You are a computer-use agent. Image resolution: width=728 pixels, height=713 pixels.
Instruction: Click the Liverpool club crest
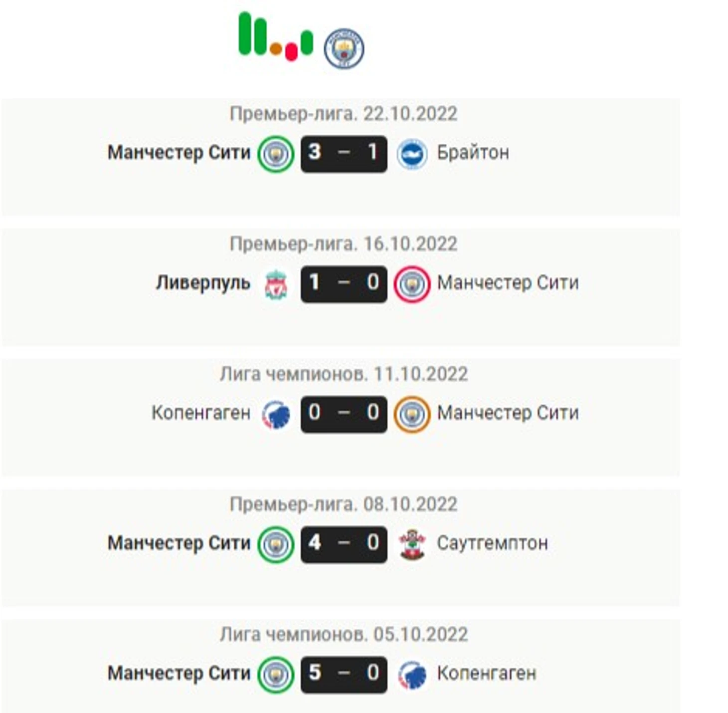(x=276, y=284)
